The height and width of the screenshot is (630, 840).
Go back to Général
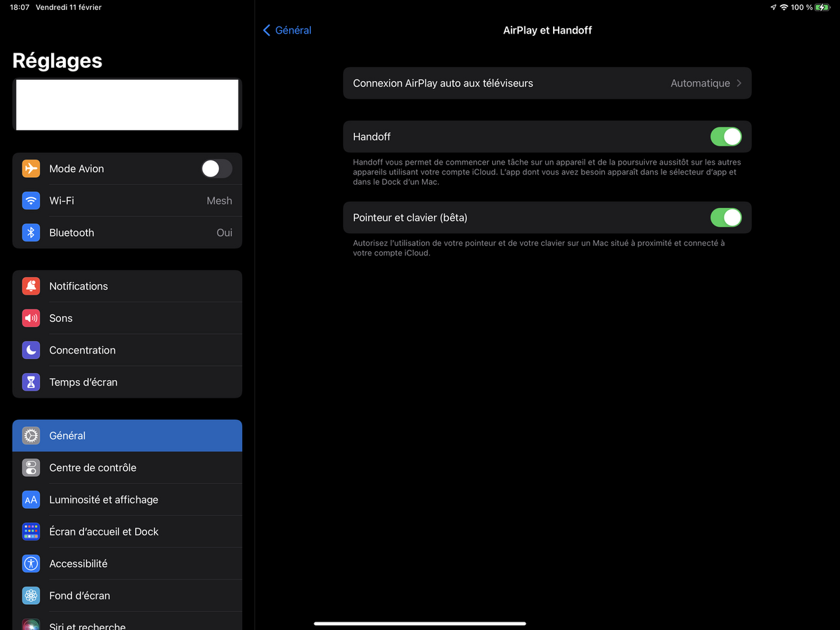click(287, 30)
